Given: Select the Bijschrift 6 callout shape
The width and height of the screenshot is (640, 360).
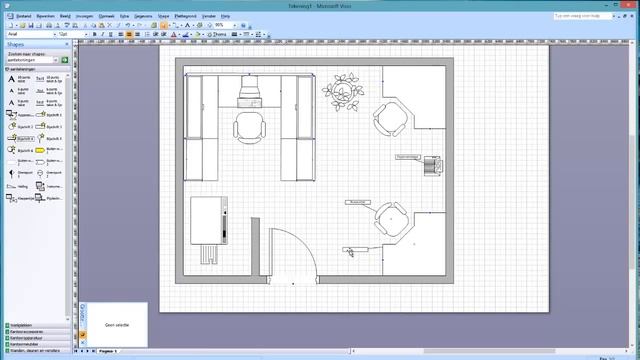Looking at the screenshot, I should click(x=20, y=150).
